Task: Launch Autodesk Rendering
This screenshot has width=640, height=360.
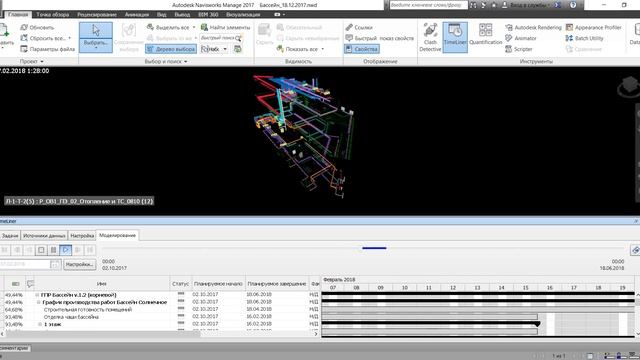Action: click(x=533, y=27)
